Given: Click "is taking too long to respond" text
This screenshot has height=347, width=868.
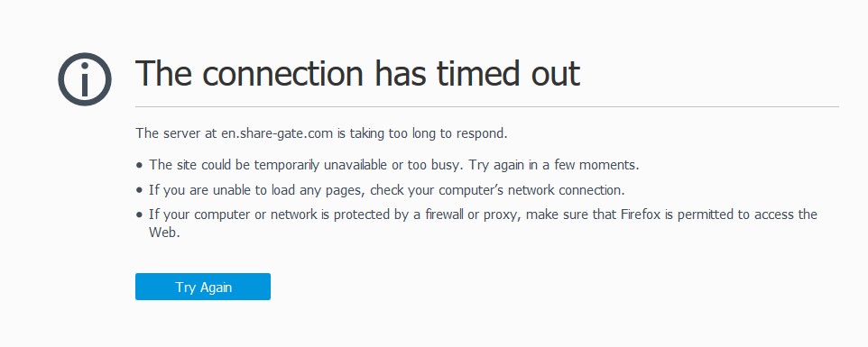Looking at the screenshot, I should (422, 133).
